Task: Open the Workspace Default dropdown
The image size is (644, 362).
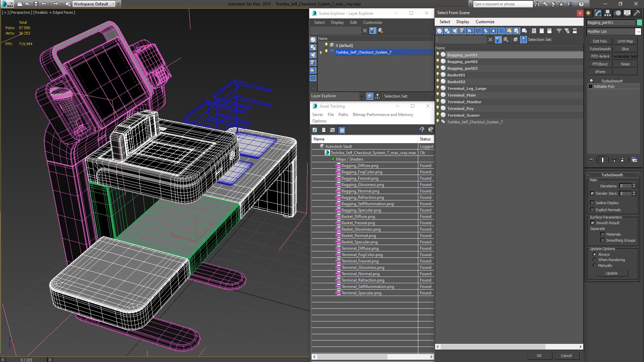Action: (x=113, y=4)
